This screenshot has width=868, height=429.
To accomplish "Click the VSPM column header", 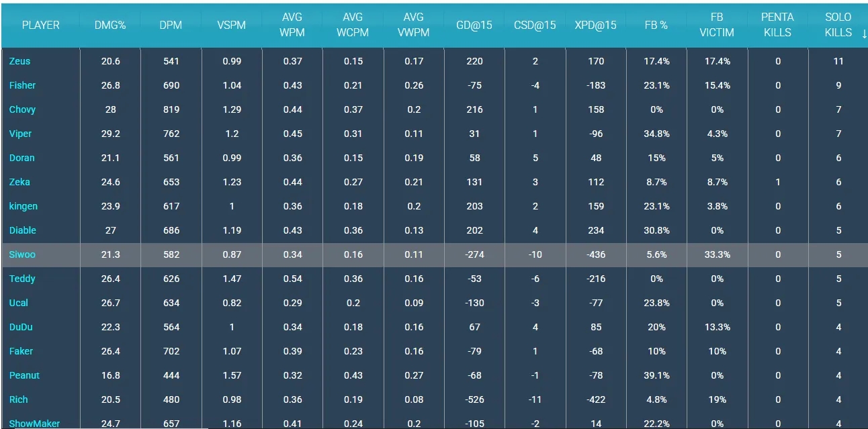I will tap(232, 25).
